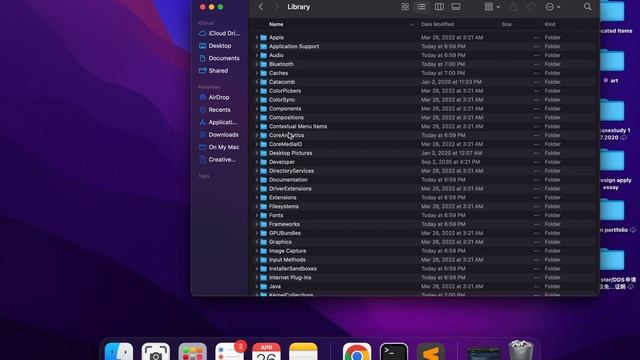
Task: Select the Fonts folder
Action: [x=424, y=216]
